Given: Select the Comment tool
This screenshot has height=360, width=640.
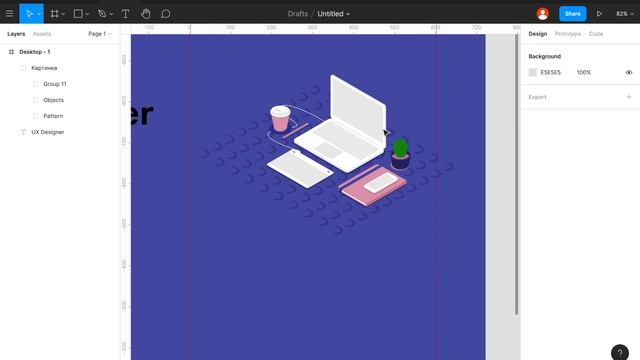Looking at the screenshot, I should (x=165, y=13).
